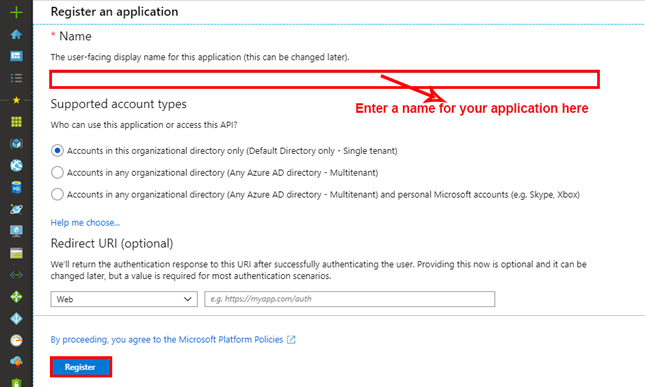Open All services list icon
645x387 pixels.
pos(16,78)
